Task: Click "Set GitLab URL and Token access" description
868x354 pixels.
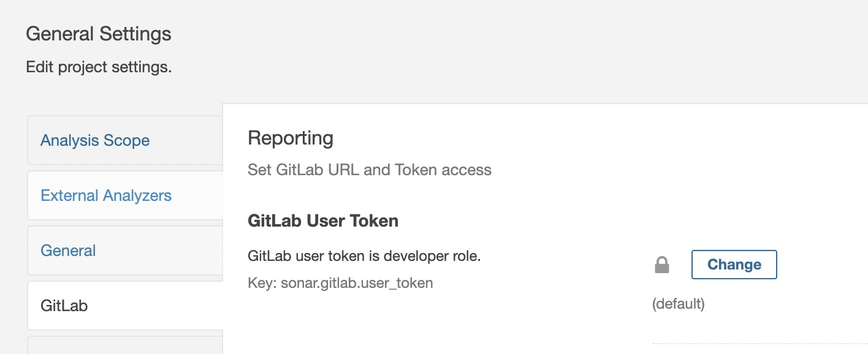Action: pos(370,170)
